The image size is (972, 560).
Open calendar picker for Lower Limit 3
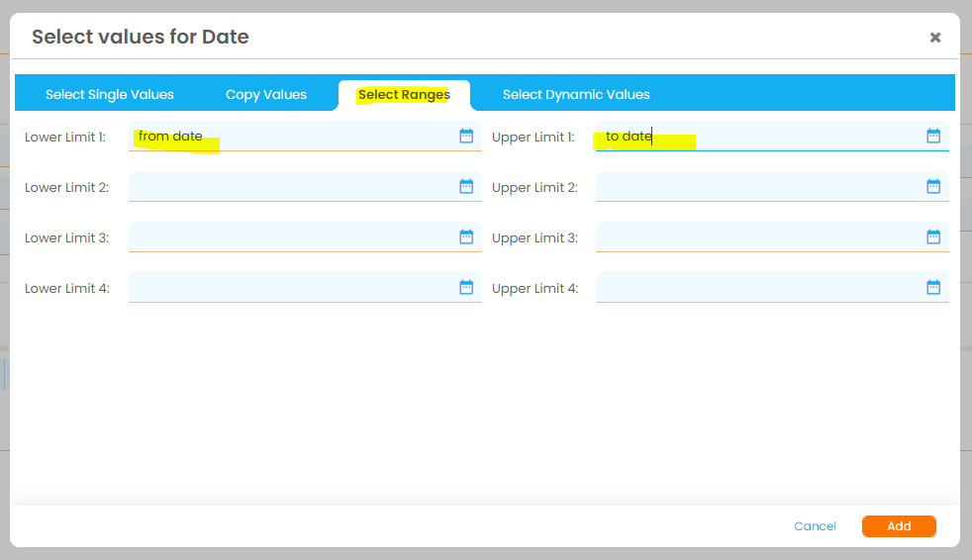pos(466,236)
